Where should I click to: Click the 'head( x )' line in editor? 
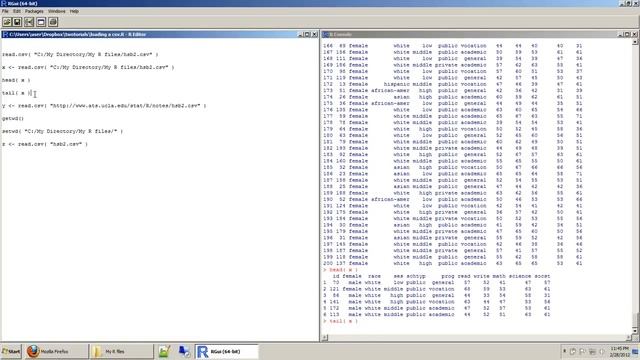[x=16, y=80]
